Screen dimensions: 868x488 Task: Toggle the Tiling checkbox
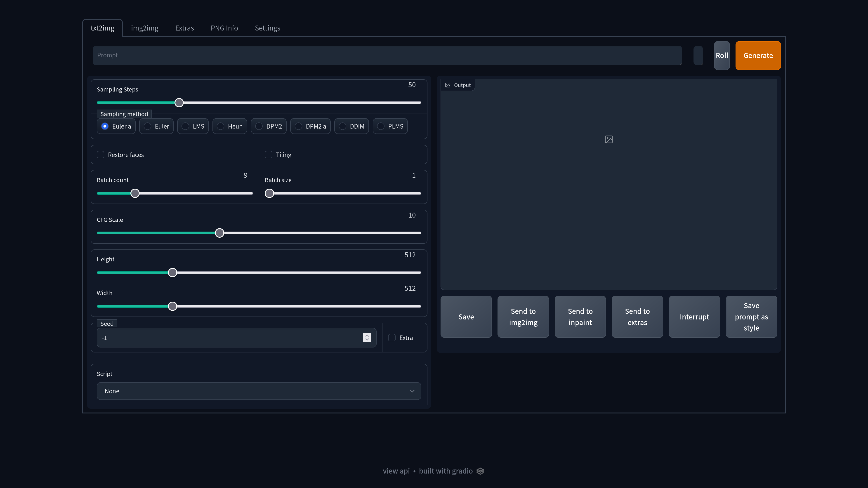[269, 155]
